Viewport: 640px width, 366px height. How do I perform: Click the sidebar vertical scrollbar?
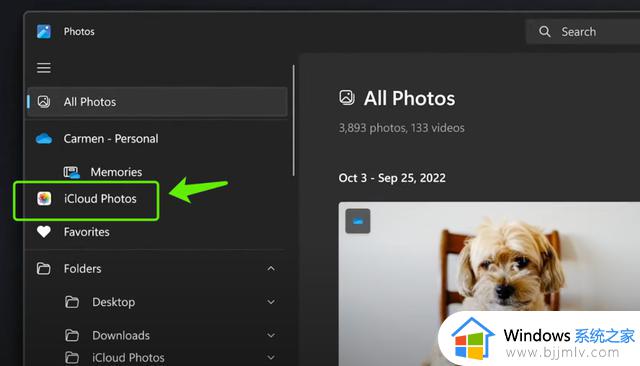293,120
